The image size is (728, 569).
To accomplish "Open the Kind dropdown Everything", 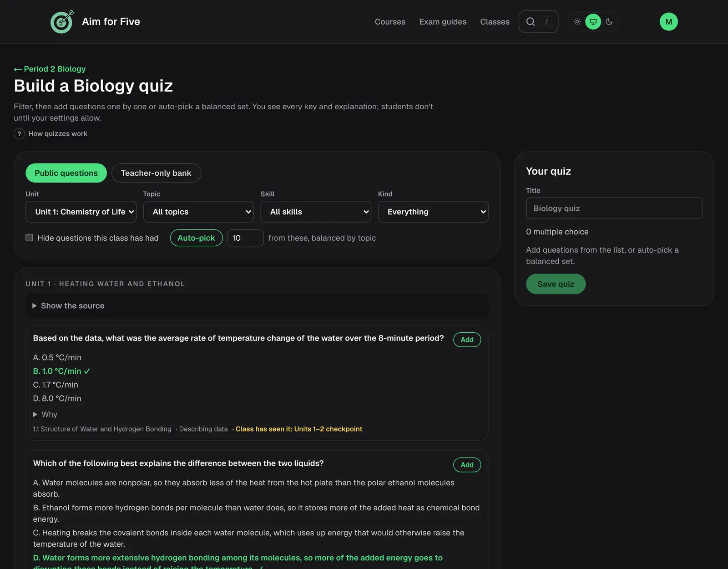I will click(x=433, y=212).
